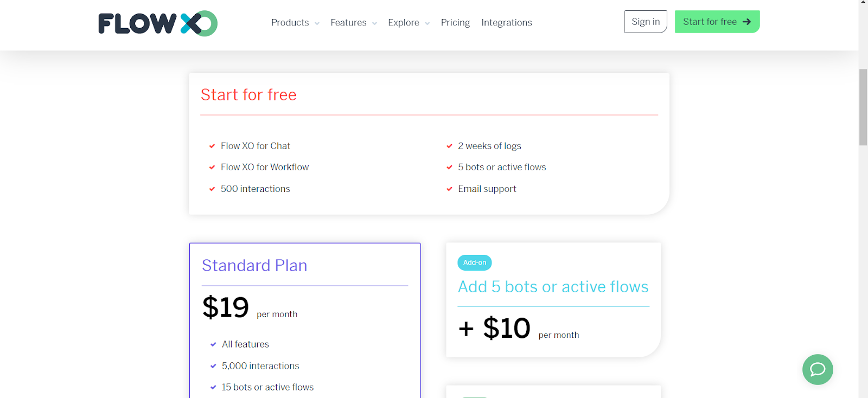
Task: Click checkmark beside Flow XO for Chat
Action: tap(212, 146)
